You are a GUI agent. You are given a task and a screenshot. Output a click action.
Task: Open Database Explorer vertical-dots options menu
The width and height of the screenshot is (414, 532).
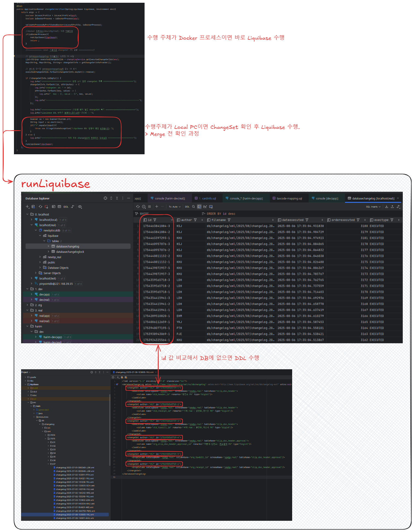pyautogui.click(x=123, y=198)
